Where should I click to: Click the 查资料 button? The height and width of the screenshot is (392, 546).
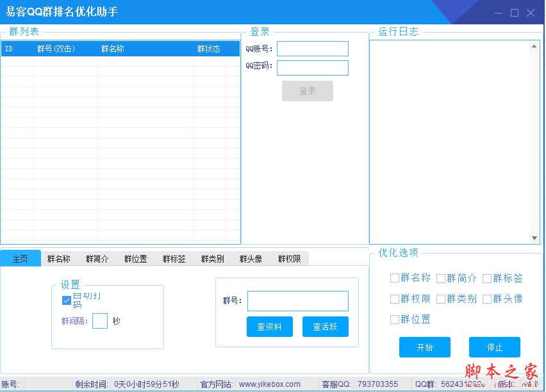[x=269, y=327]
